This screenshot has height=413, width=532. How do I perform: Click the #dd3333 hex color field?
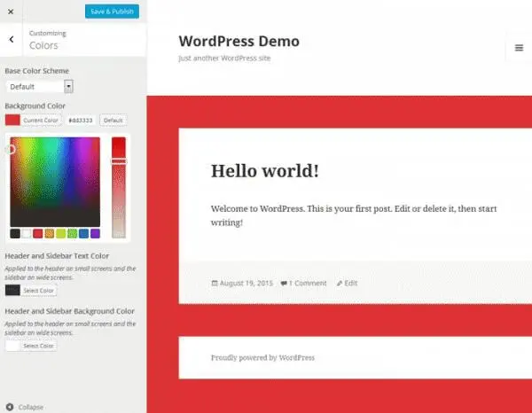81,120
